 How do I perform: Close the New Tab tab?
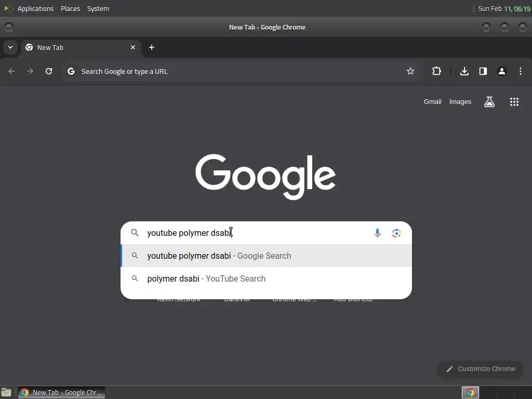click(x=133, y=47)
